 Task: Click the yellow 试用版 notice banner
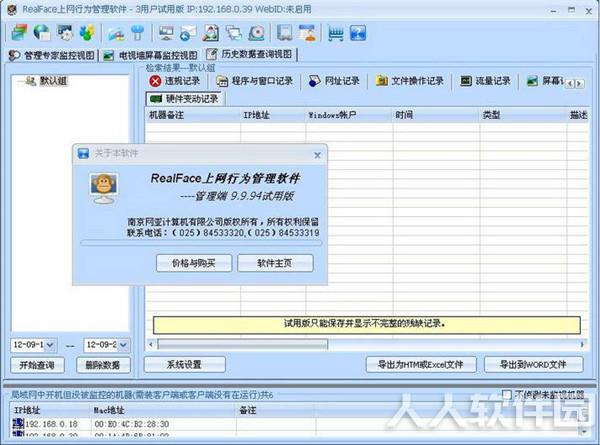(x=366, y=324)
